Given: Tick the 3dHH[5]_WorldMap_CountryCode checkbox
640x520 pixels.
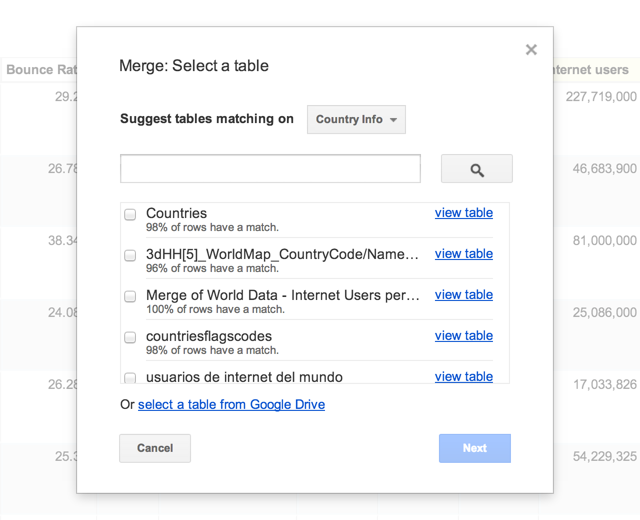Looking at the screenshot, I should 130,256.
